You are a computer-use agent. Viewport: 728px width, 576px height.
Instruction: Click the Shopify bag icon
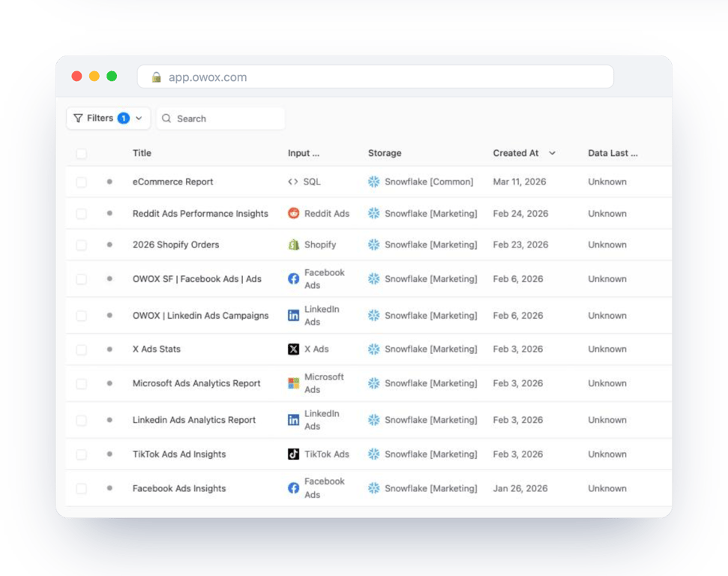(293, 244)
